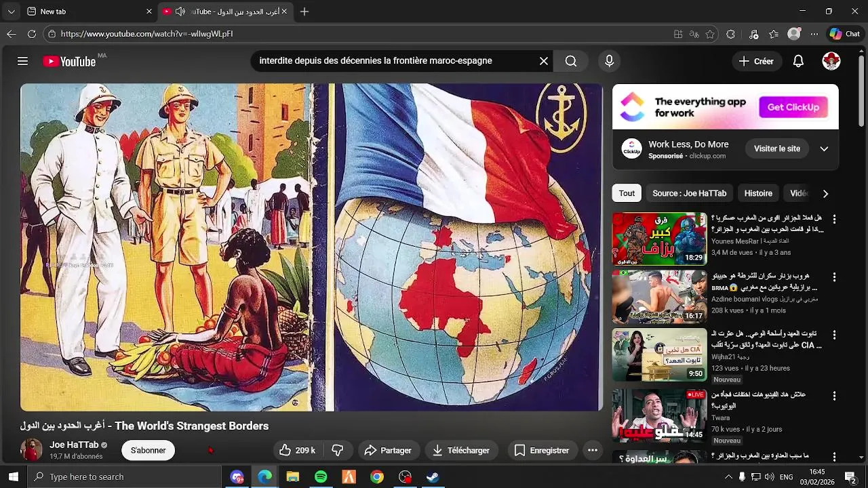The image size is (868, 488).
Task: Dislike the video with thumbs-down
Action: coord(337,450)
